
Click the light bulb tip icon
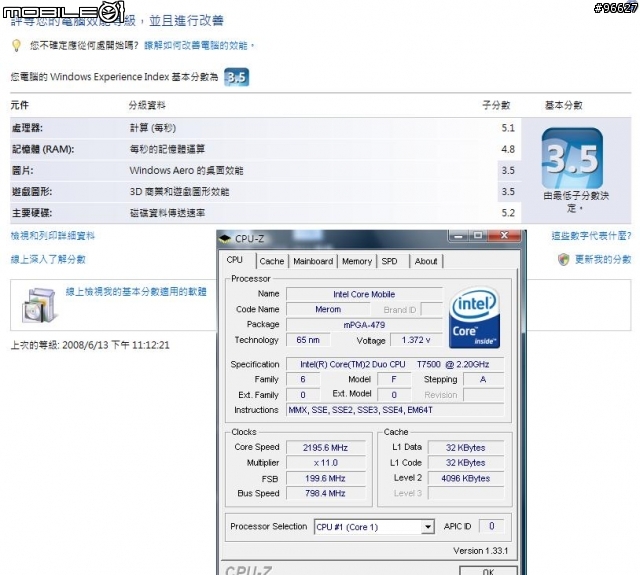click(x=16, y=45)
